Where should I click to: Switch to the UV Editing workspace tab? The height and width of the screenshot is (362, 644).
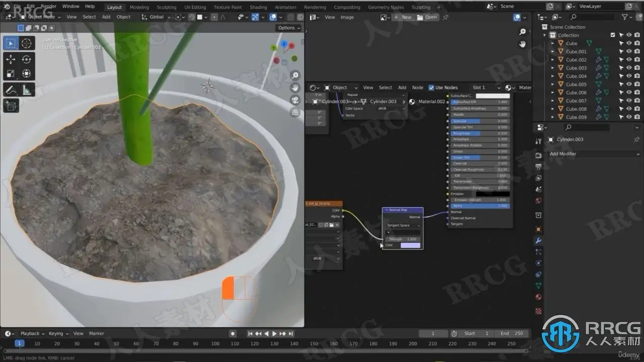[195, 7]
